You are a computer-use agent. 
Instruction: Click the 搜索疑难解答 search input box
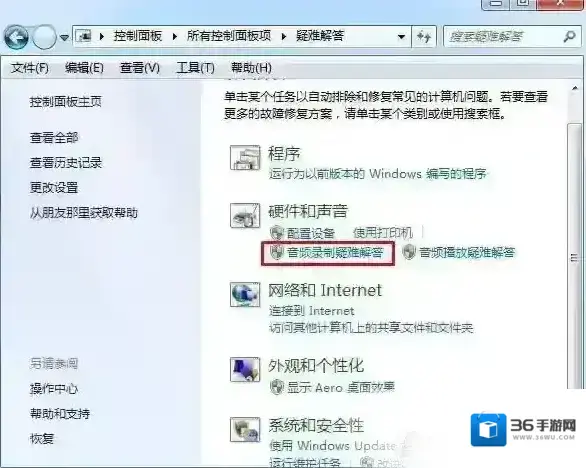coord(504,37)
